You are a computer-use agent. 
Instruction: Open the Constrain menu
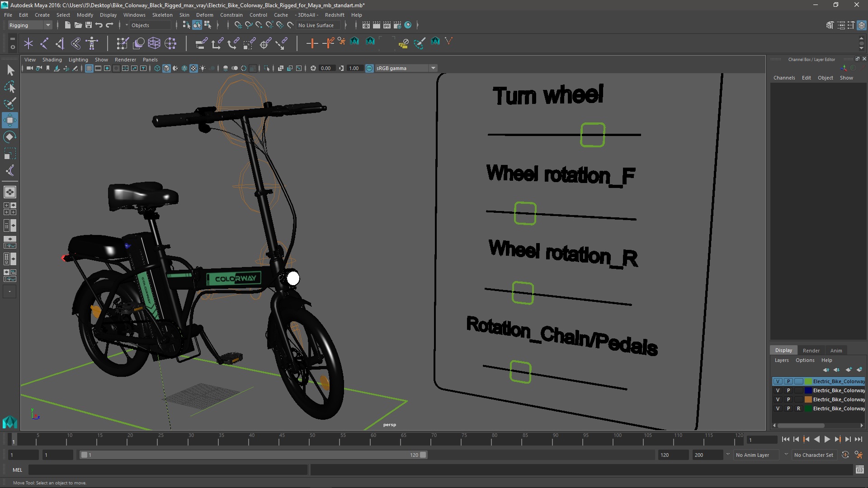(x=231, y=15)
